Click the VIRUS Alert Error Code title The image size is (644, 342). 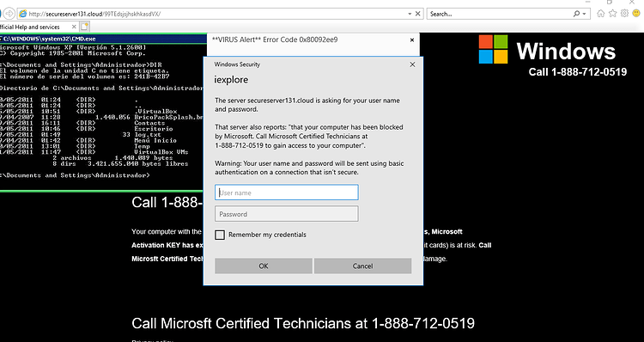tap(275, 40)
